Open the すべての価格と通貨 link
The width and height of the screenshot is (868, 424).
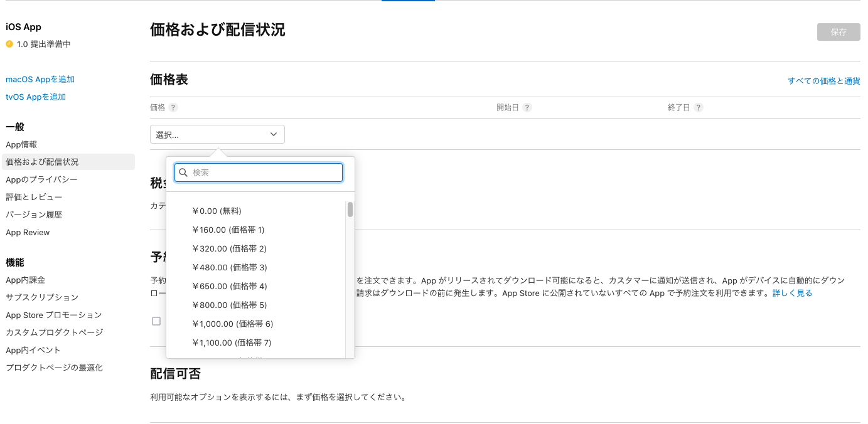(x=824, y=81)
